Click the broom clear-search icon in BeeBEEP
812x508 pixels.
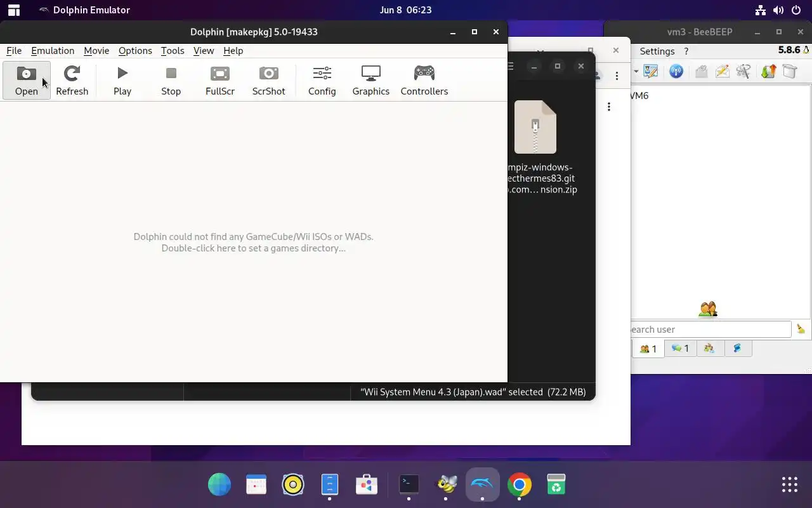(801, 329)
